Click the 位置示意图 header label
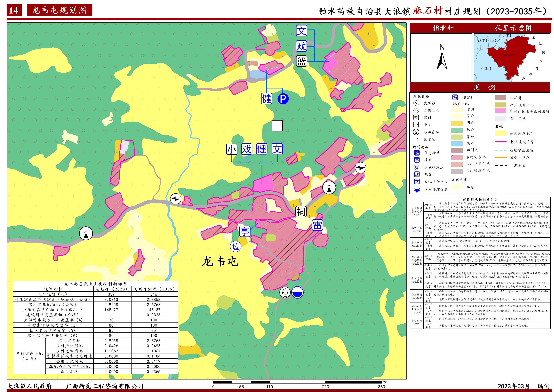554x392 pixels. point(513,28)
